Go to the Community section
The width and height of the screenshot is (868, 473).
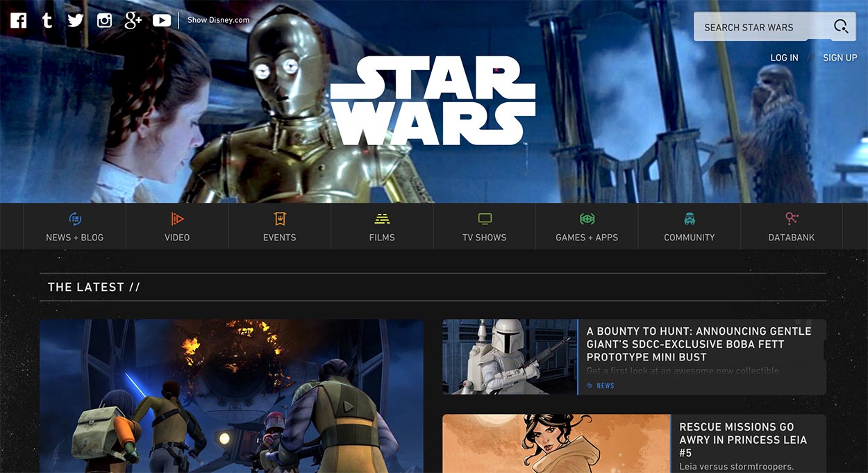coord(690,226)
